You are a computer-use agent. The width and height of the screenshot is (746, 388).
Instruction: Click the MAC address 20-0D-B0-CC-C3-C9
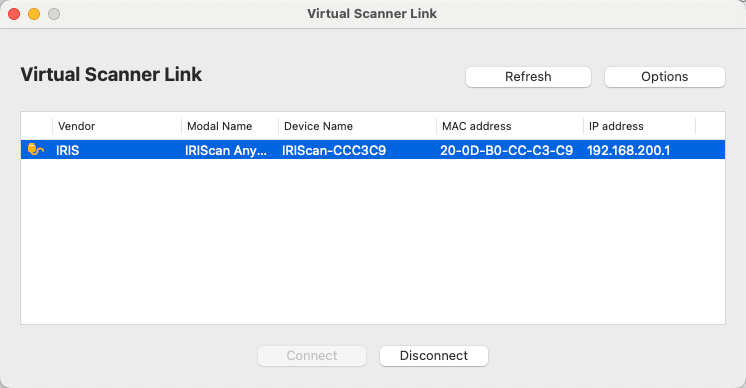(506, 150)
